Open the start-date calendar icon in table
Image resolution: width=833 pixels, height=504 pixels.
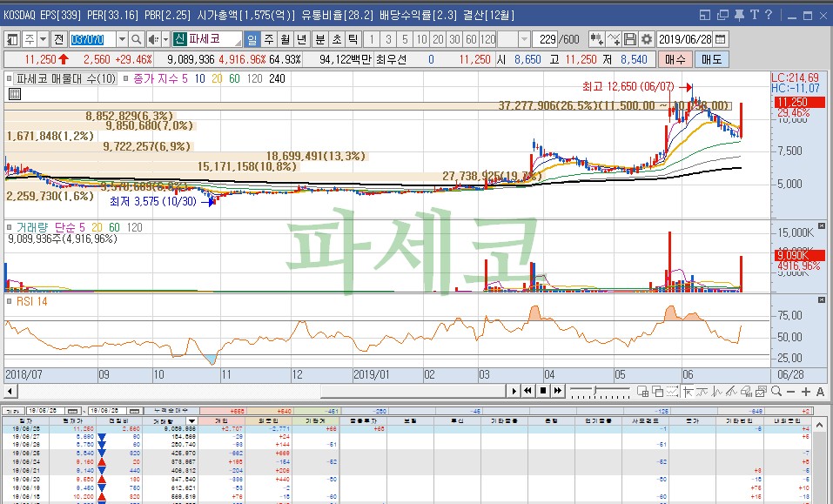(73, 411)
